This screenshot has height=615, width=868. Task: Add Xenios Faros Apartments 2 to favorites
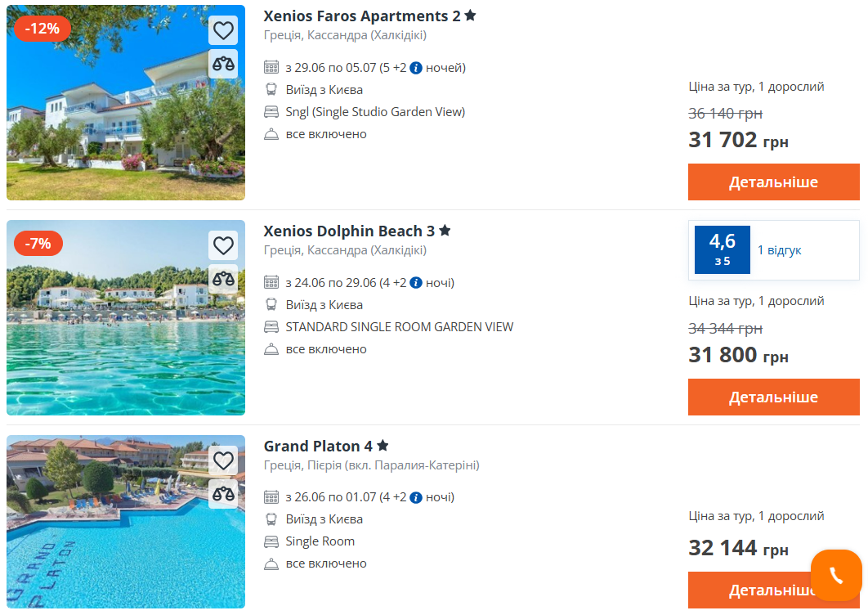[x=223, y=30]
